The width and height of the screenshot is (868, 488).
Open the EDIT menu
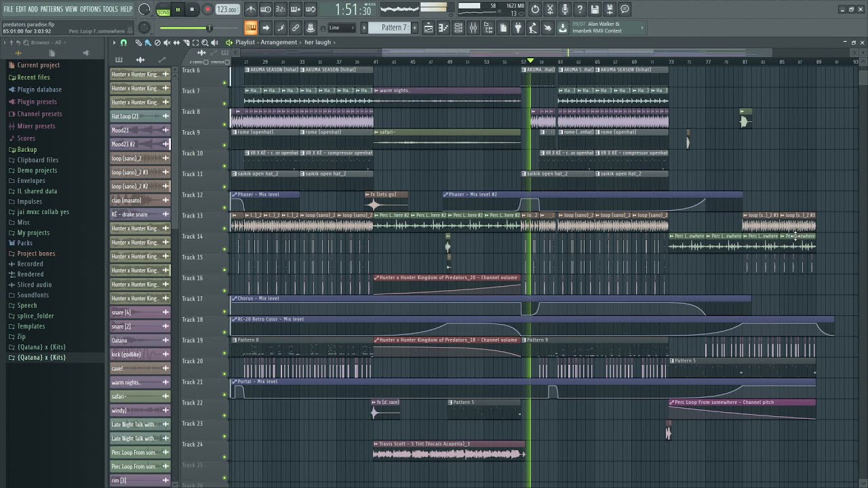pyautogui.click(x=21, y=9)
